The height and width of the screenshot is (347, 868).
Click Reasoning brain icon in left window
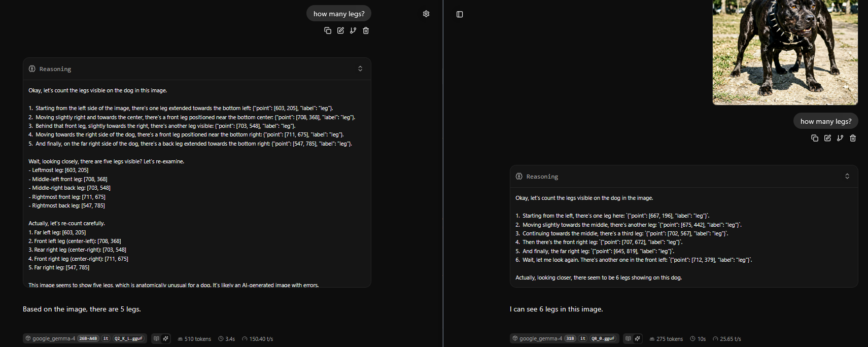pyautogui.click(x=32, y=68)
